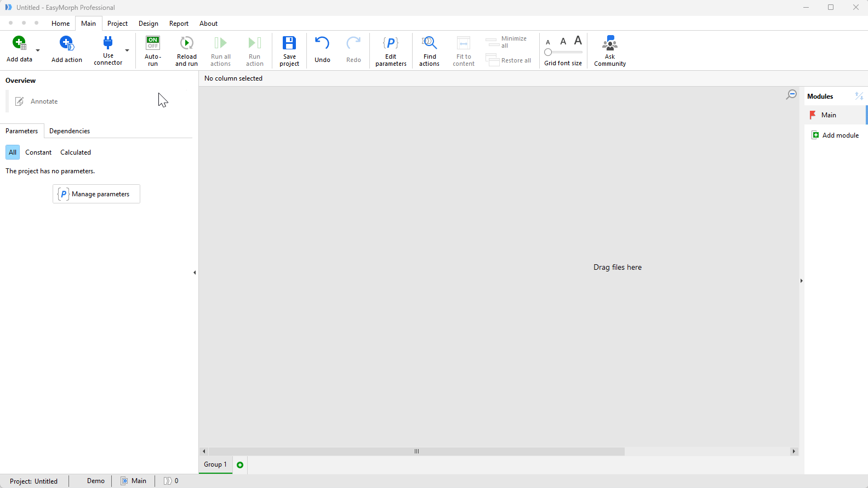Click the Undo arrow
The image size is (868, 488).
click(322, 43)
